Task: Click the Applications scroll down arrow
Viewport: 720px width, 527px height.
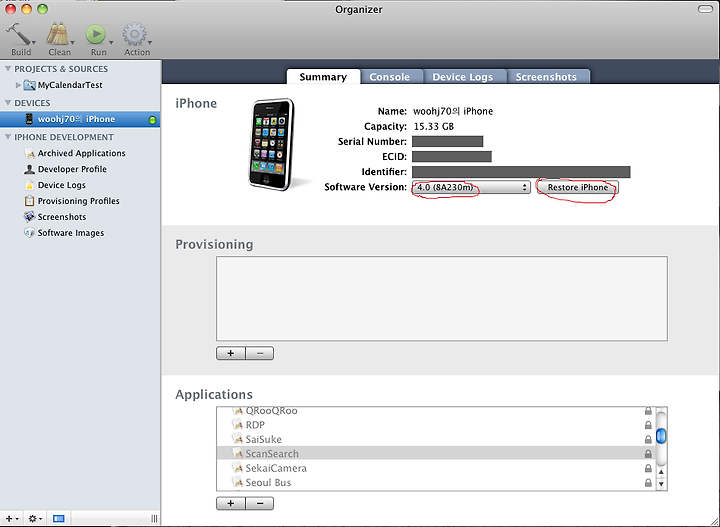Action: coord(661,484)
